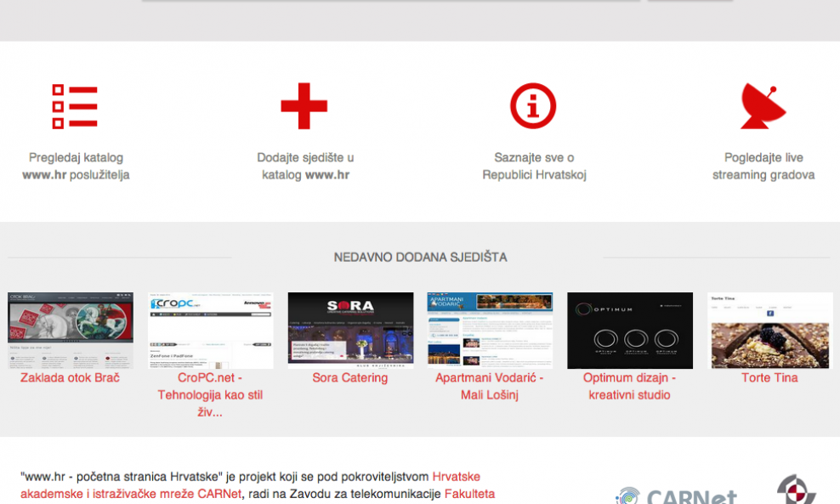This screenshot has height=504, width=840.
Task: Follow 'CroPC.net - Tehnologija kao stil živ...' link
Action: click(x=210, y=394)
